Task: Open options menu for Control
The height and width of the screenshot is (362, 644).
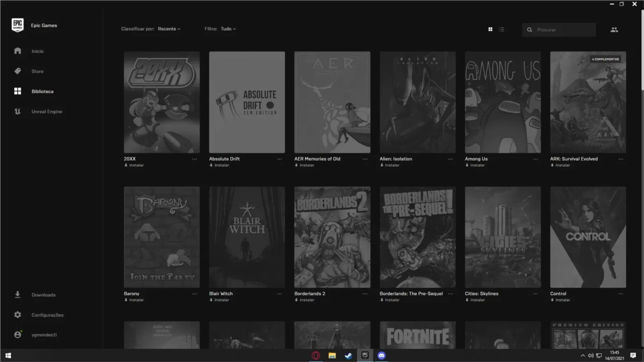Action: (621, 294)
